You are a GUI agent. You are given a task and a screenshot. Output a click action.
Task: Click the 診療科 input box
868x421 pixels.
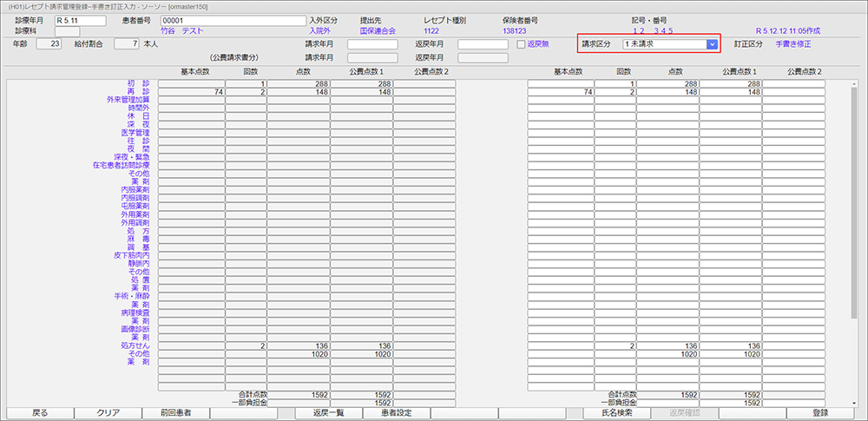(x=67, y=31)
